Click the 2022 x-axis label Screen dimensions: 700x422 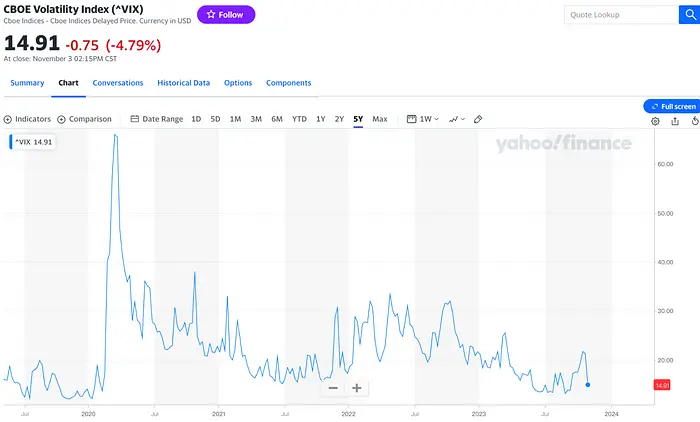tap(349, 414)
